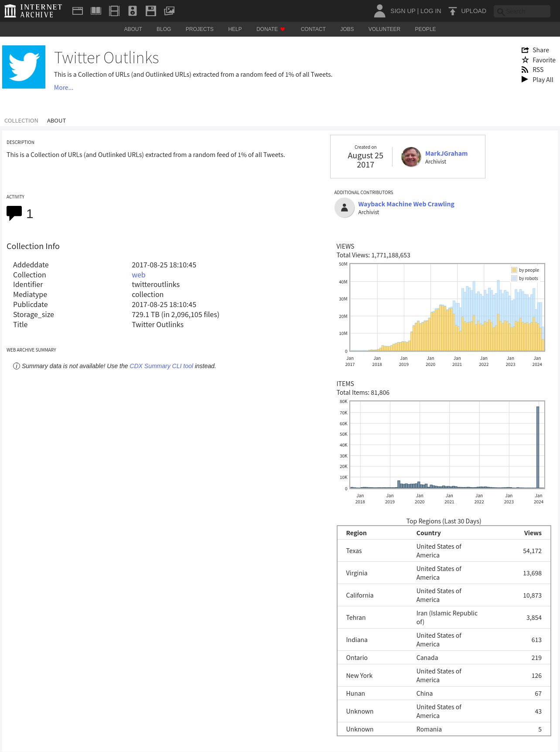
Task: Open the Texts (book) media icon
Action: tap(96, 11)
